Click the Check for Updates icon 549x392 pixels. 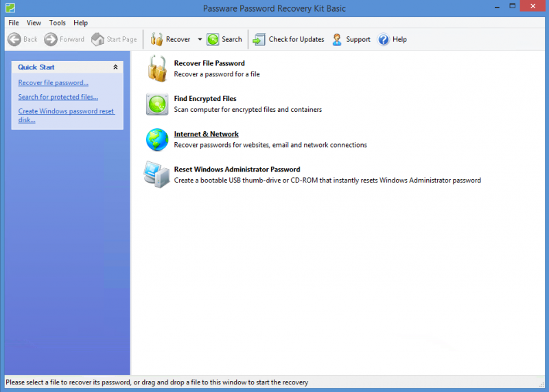tap(259, 39)
